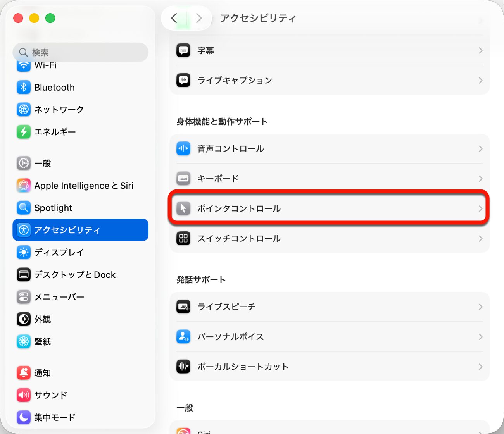Screen dimensions: 504x434
Task: Open the パーソナルボイス label
Action: (x=231, y=337)
